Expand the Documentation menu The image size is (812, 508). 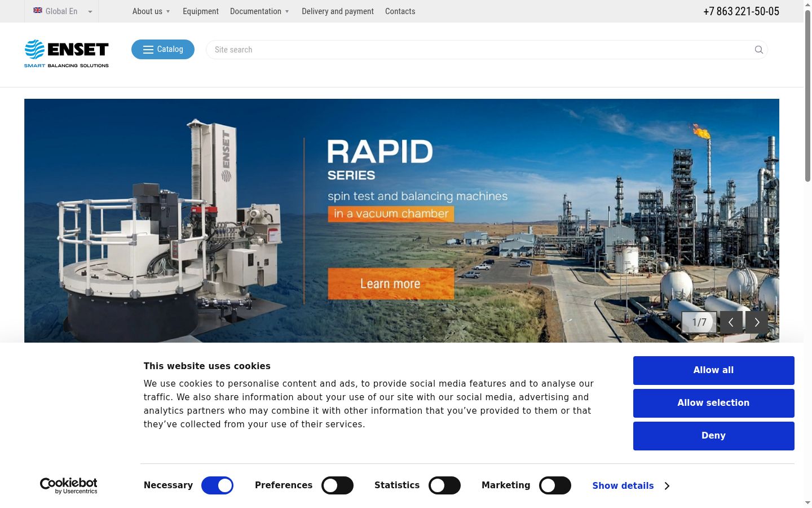[259, 11]
